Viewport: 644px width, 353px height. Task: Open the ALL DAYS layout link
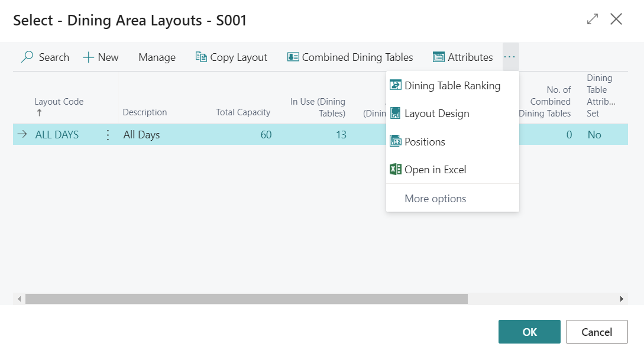[x=57, y=135]
